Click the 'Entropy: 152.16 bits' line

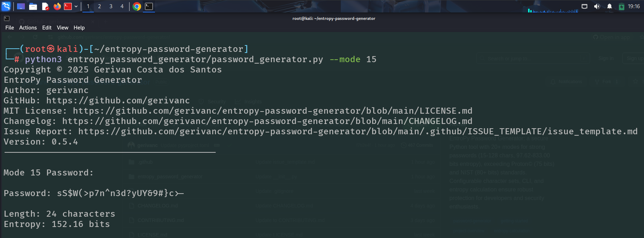[57, 224]
